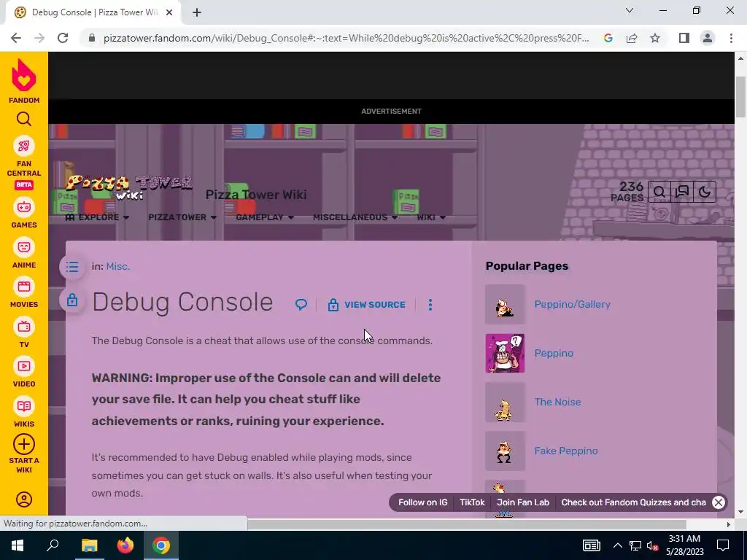Open Chrome three-dot menu
Image resolution: width=747 pixels, height=560 pixels.
pyautogui.click(x=731, y=38)
